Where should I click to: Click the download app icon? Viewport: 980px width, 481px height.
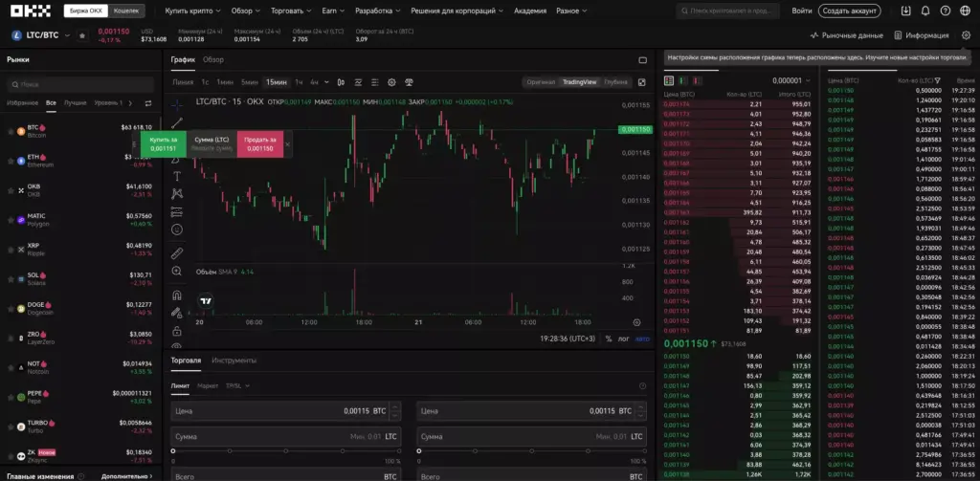click(x=906, y=11)
